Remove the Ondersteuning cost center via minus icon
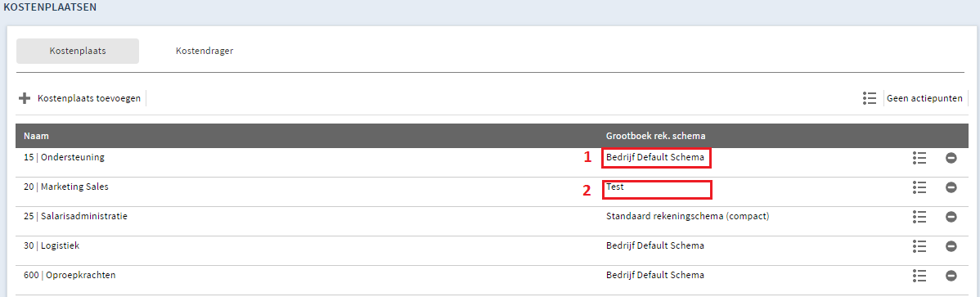980x297 pixels. point(951,158)
